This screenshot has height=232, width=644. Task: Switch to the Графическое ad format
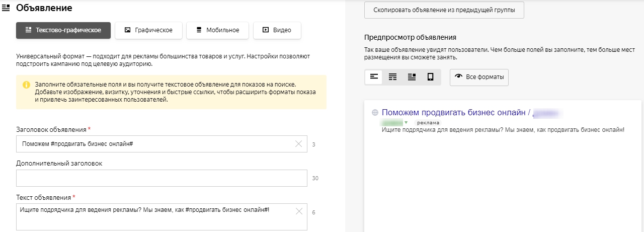(x=147, y=30)
